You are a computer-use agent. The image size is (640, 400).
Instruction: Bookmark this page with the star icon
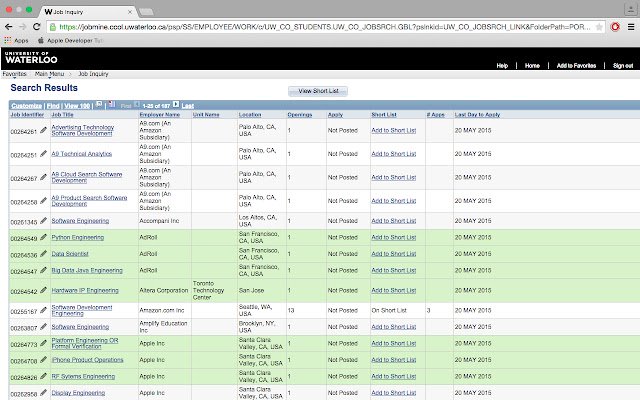tap(599, 27)
